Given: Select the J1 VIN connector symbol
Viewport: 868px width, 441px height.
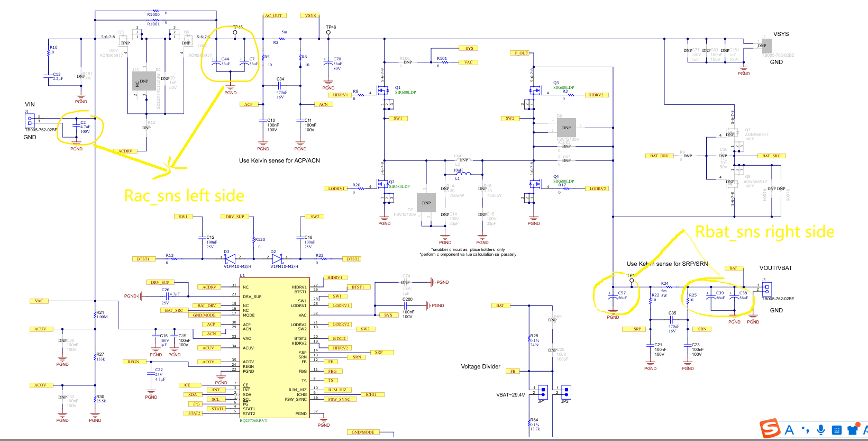Looking at the screenshot, I should (30, 121).
